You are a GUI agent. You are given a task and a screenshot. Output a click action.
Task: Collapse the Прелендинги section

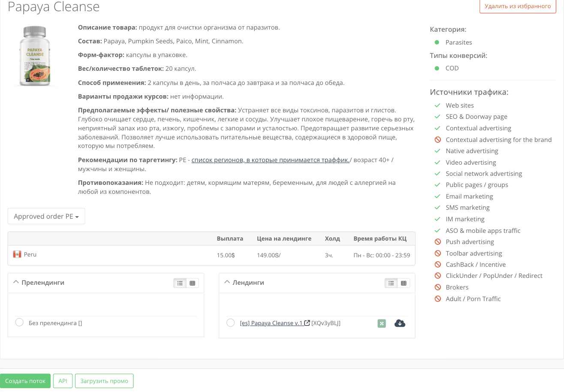pos(16,282)
